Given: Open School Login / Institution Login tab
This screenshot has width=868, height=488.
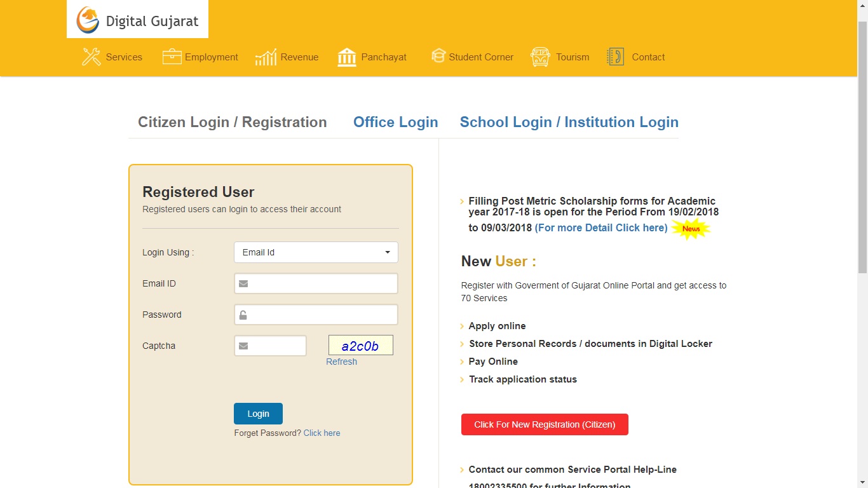Looking at the screenshot, I should [x=569, y=122].
